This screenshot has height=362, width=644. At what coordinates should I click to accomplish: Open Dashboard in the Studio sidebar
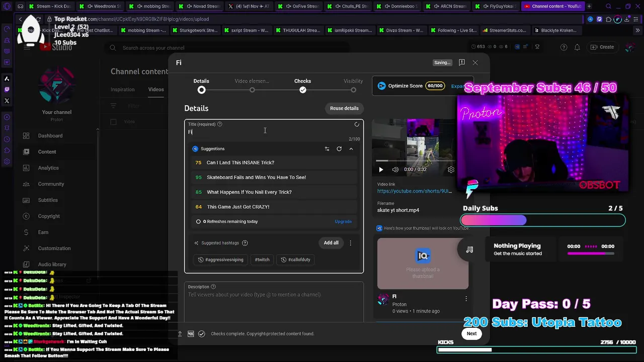50,136
